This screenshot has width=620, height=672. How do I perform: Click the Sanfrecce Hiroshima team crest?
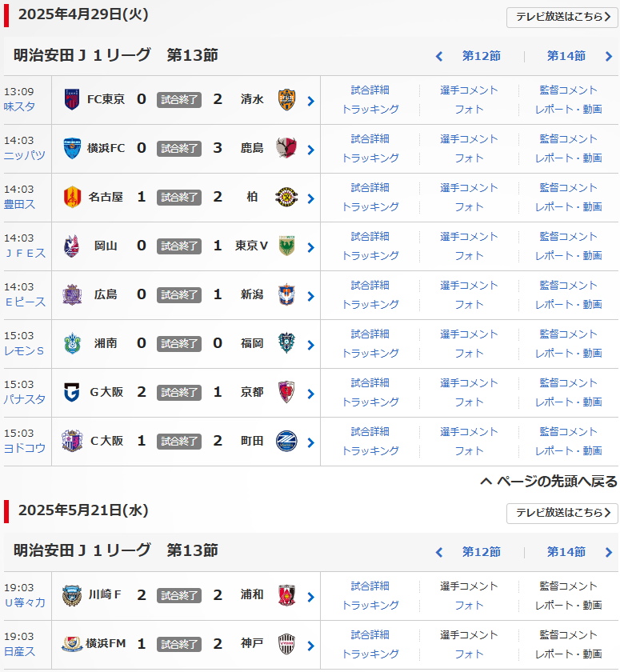(x=71, y=295)
